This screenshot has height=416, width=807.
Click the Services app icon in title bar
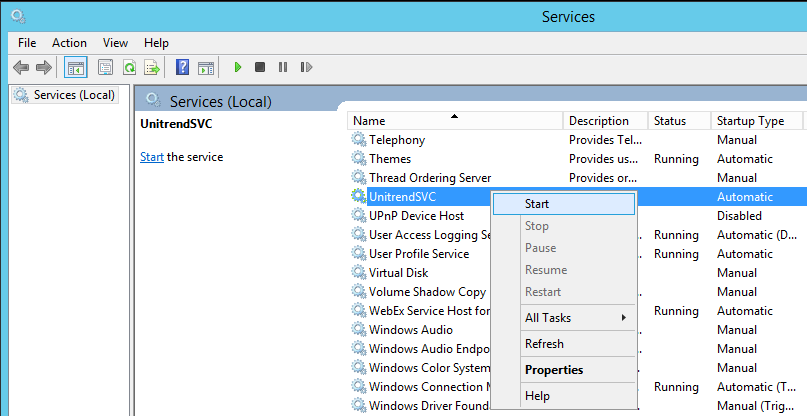19,16
